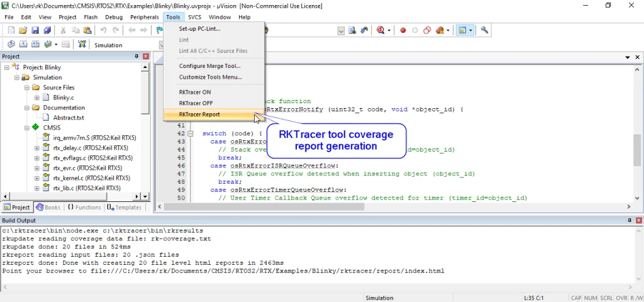Screen dimensions: 644x302
Task: Choose Customize Tools Menu entry
Action: coord(214,77)
